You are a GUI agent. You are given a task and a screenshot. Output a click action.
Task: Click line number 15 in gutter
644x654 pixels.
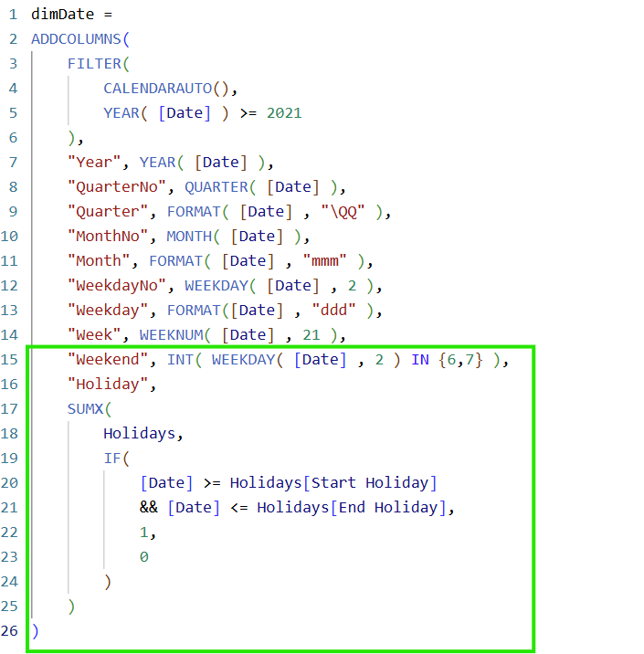(x=9, y=360)
